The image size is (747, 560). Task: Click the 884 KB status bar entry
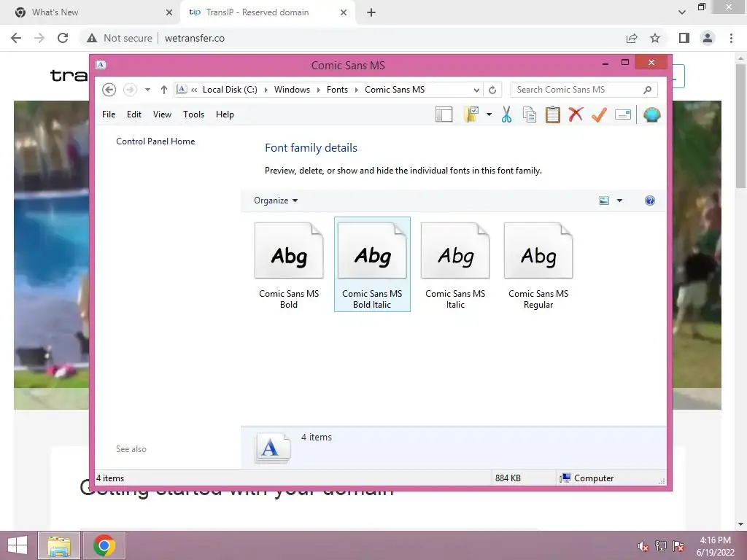(508, 478)
